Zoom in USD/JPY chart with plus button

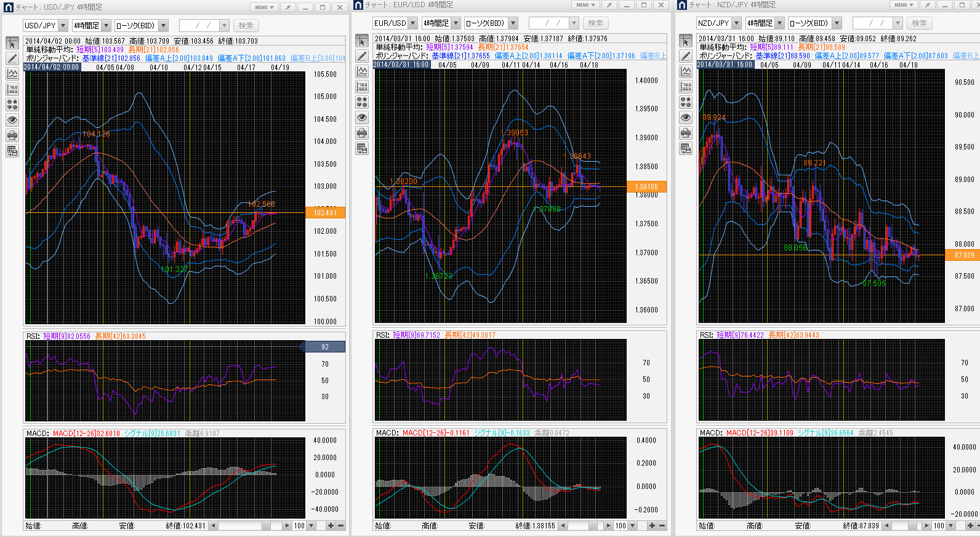331,526
